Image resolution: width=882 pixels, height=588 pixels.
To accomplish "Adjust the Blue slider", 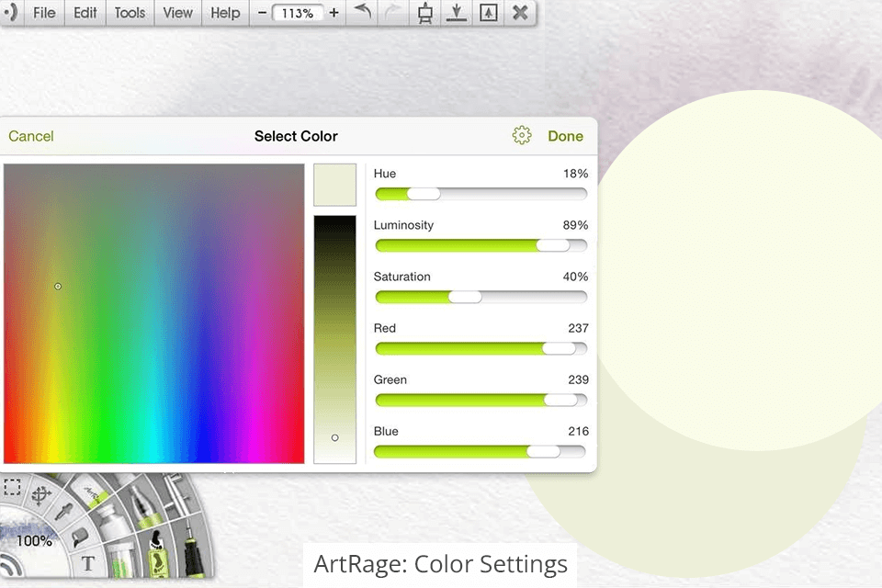I will tap(480, 451).
